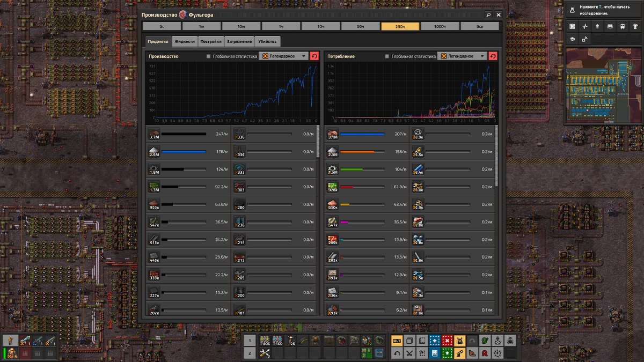Open the remote signal icon beside graduation cap
Image resolution: width=644 pixels, height=362 pixels.
coord(585,39)
